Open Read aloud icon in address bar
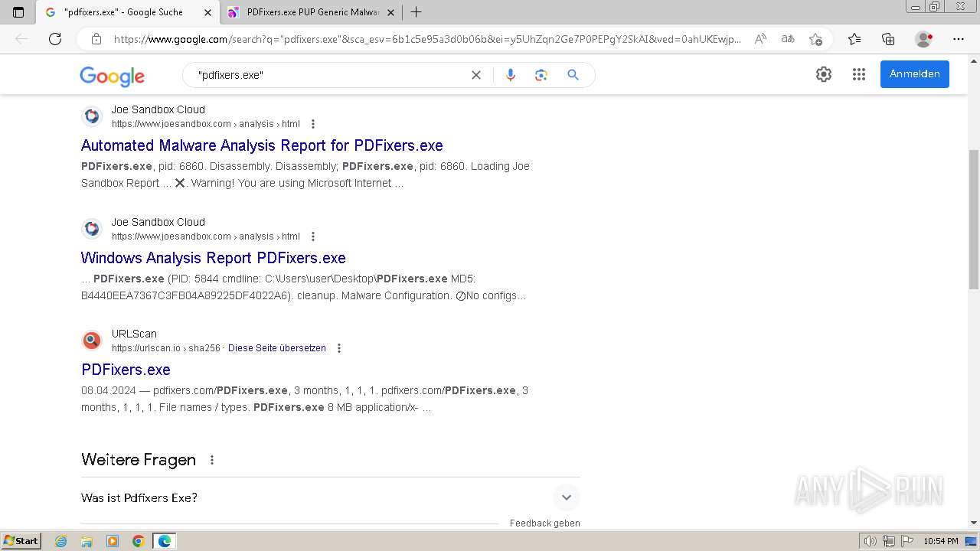Screen dimensions: 980x551 (760, 39)
